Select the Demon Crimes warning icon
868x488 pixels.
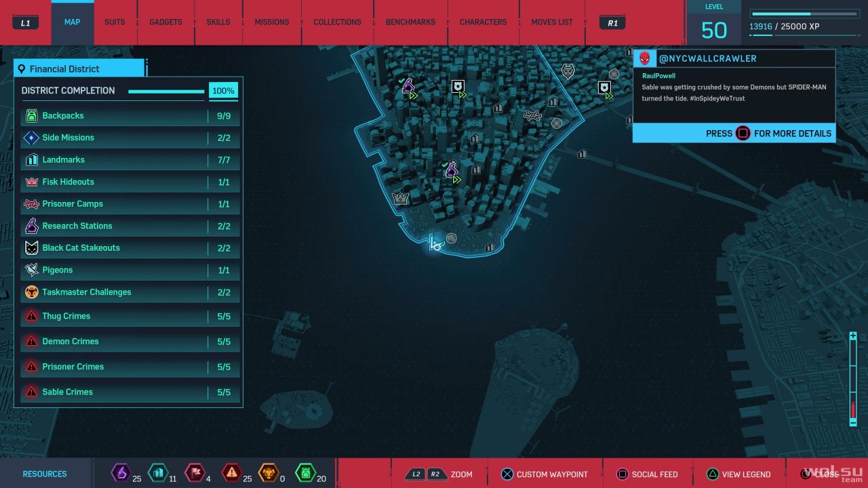(x=31, y=341)
